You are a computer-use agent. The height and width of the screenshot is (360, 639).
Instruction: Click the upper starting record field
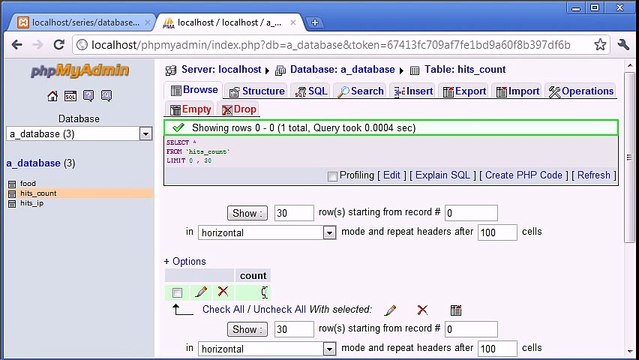(471, 213)
